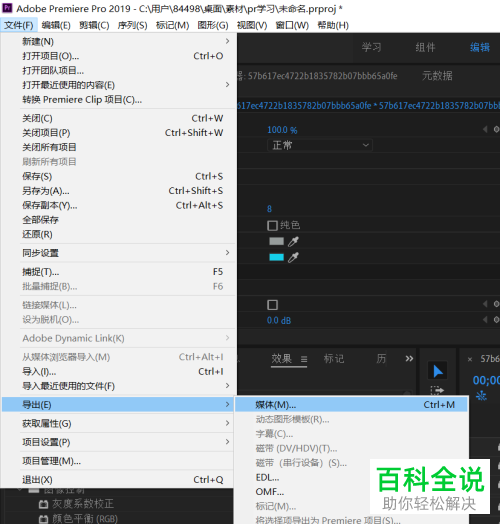
Task: Open the 帮助(H) menu
Action: [333, 25]
